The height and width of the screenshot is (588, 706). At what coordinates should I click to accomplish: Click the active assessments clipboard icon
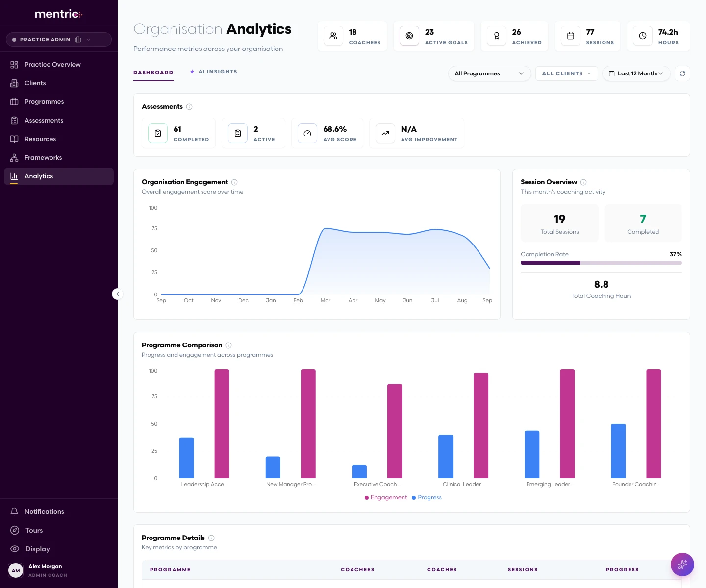tap(238, 133)
